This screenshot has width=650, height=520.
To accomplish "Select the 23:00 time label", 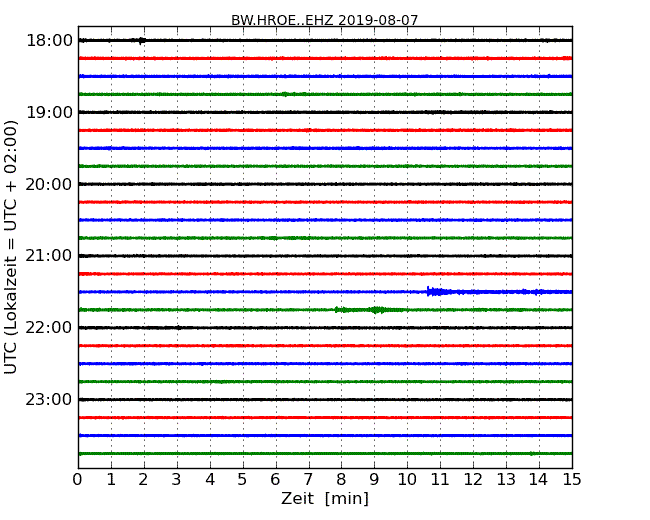I will [x=49, y=400].
